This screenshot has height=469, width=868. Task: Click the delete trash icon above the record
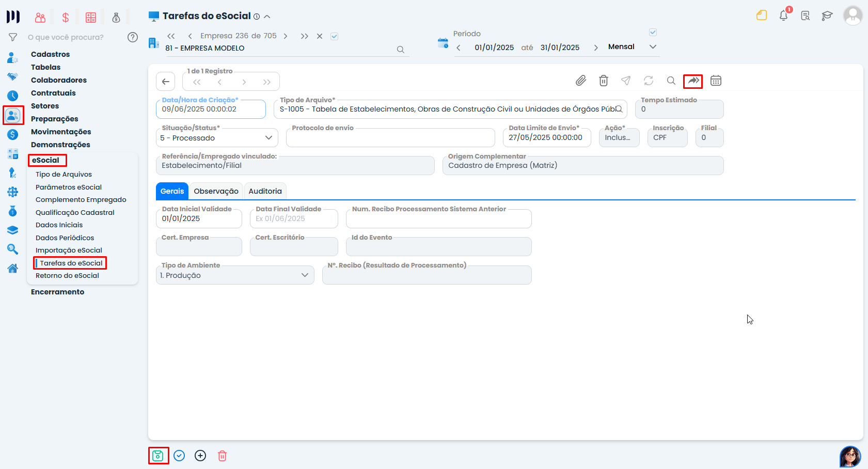[604, 81]
